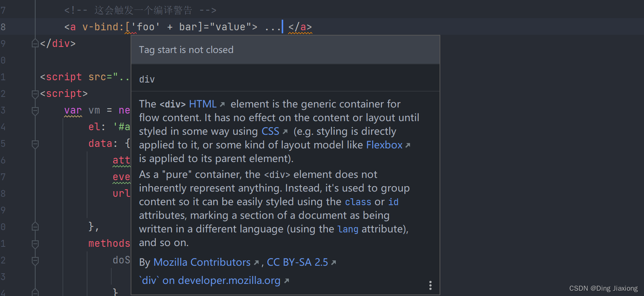
Task: Fold the doS method block marker
Action: [35, 260]
